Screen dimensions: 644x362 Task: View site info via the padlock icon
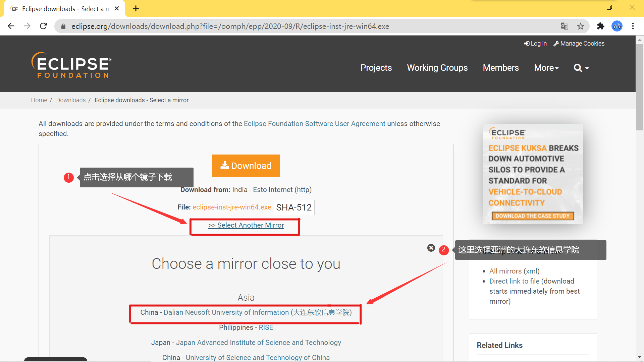coord(63,26)
